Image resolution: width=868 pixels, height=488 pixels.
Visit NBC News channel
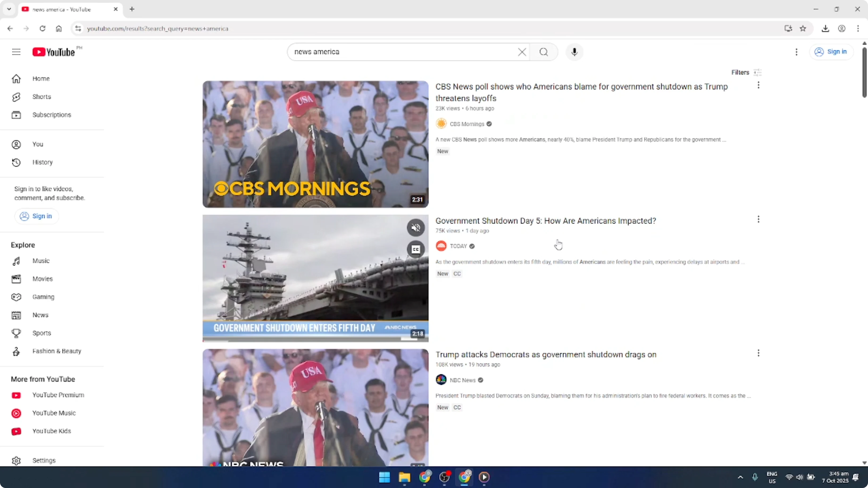(462, 380)
